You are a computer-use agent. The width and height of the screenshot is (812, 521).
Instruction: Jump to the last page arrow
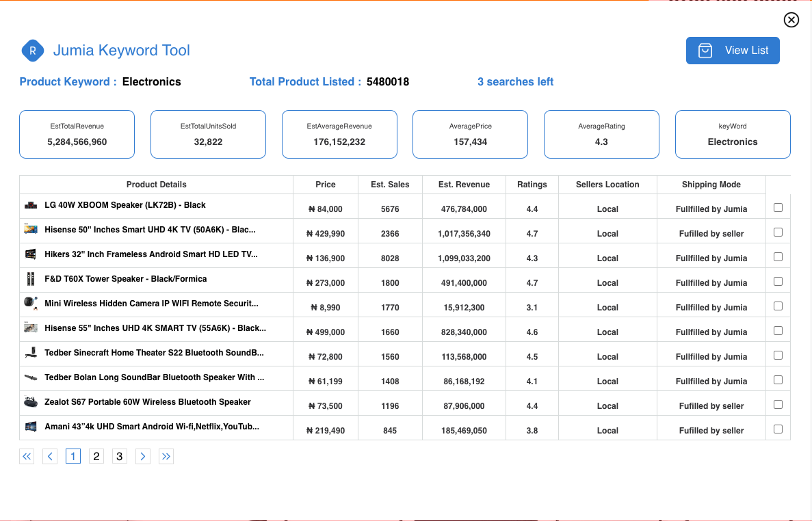166,457
